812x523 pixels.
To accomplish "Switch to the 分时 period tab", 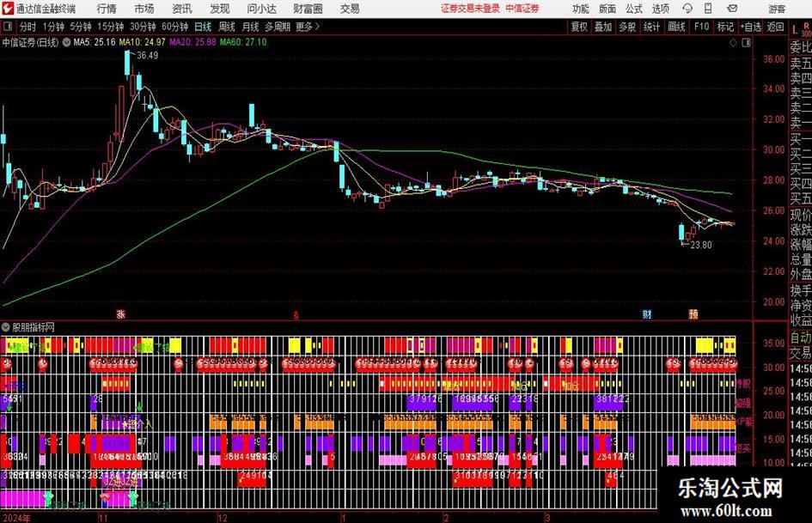I will point(28,27).
